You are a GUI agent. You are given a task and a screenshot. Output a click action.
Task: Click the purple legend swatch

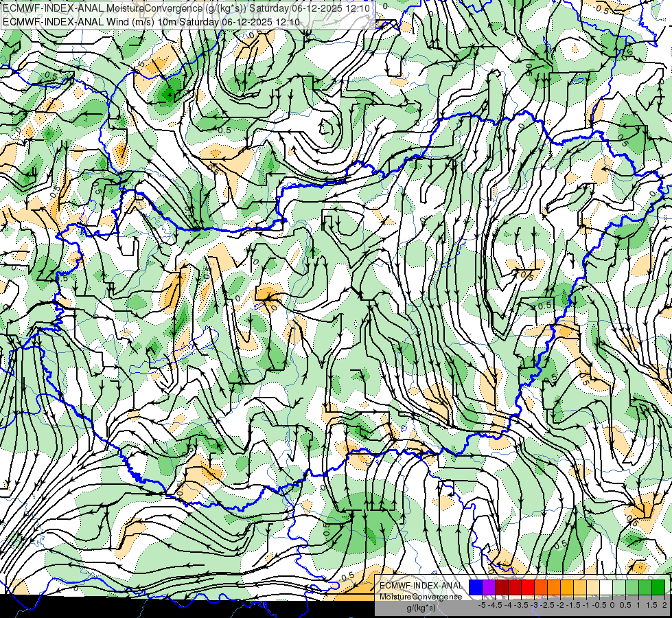[x=489, y=587]
